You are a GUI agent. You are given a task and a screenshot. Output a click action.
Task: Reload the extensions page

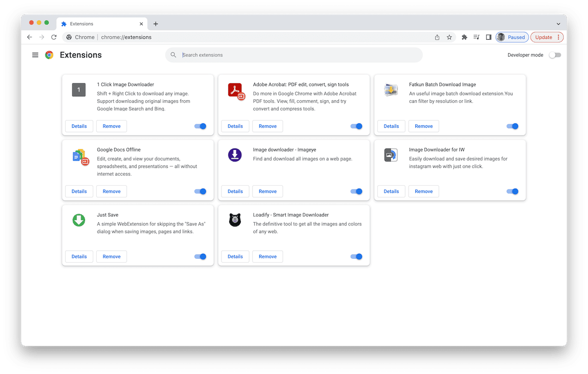point(54,37)
